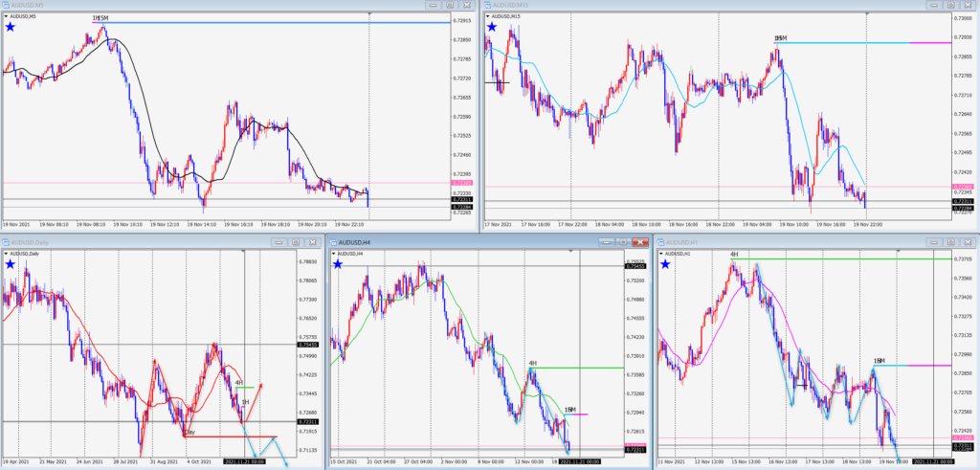
Task: Click the 0.75455 price tag in H4 chart
Action: click(x=635, y=266)
